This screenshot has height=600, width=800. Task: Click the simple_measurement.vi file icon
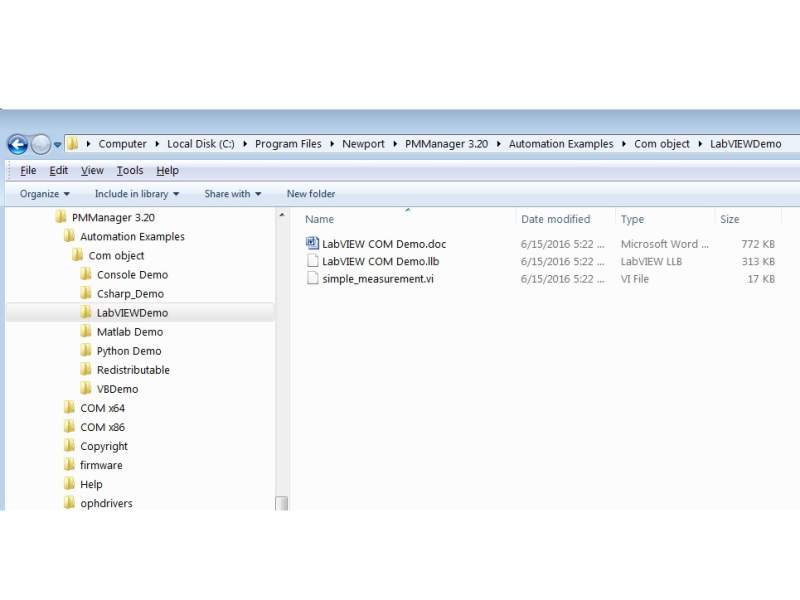click(312, 279)
